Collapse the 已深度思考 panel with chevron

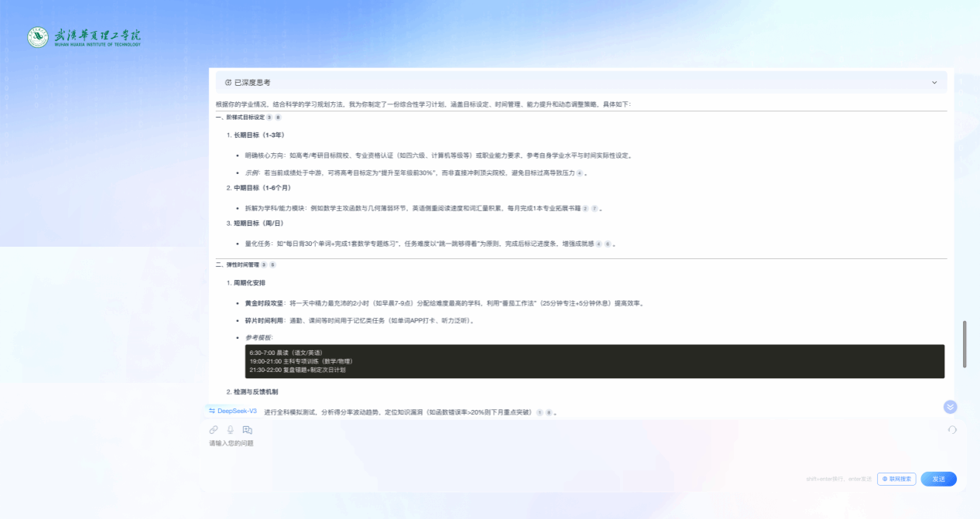[x=934, y=82]
